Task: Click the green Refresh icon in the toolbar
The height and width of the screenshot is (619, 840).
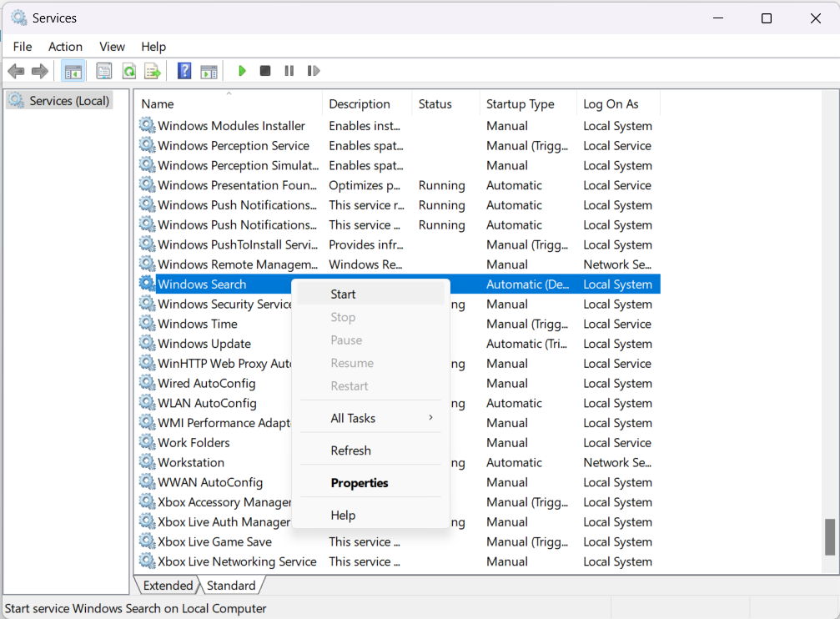Action: [128, 71]
